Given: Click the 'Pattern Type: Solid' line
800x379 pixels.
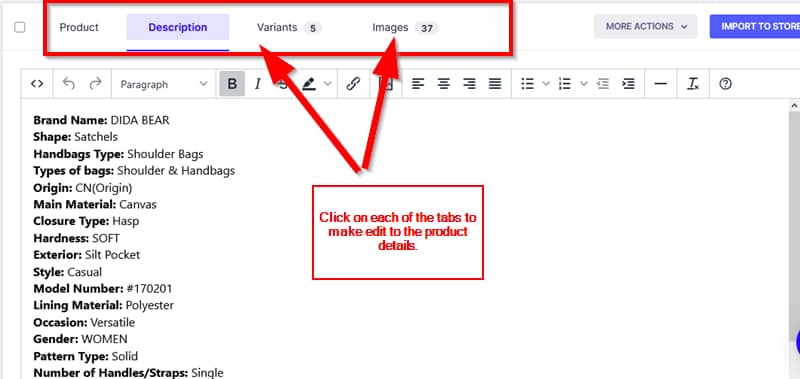Looking at the screenshot, I should point(85,356).
